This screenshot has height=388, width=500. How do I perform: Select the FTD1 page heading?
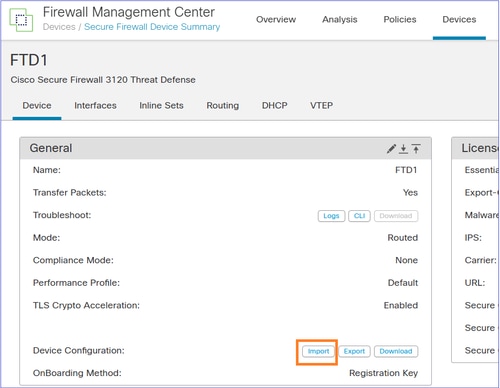coord(29,60)
